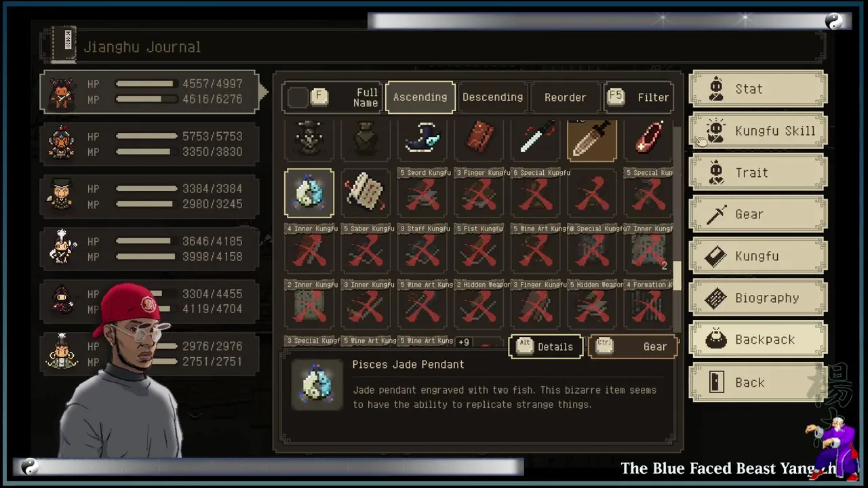This screenshot has width=868, height=488.
Task: Open the Stat menu
Action: click(758, 89)
